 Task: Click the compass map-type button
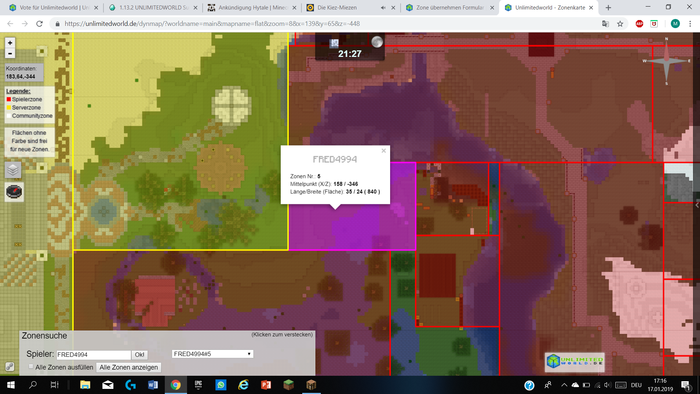pos(14,191)
